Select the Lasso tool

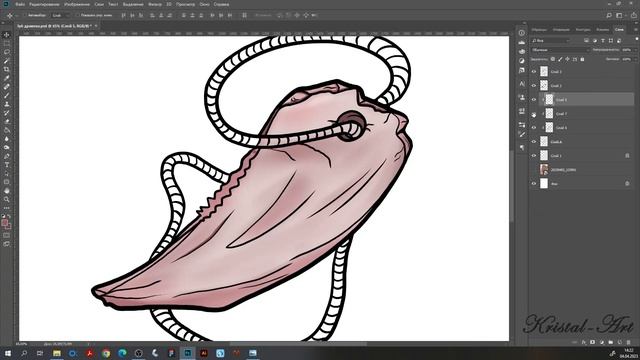click(x=7, y=52)
